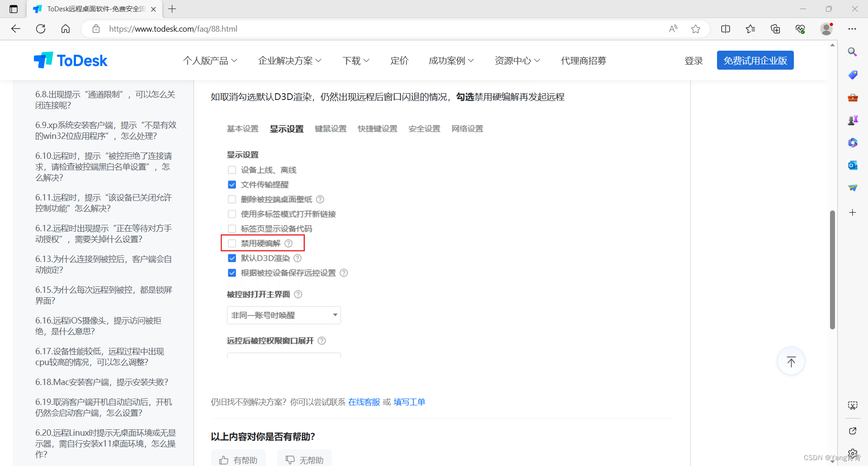Click the browser back arrow

pos(16,29)
